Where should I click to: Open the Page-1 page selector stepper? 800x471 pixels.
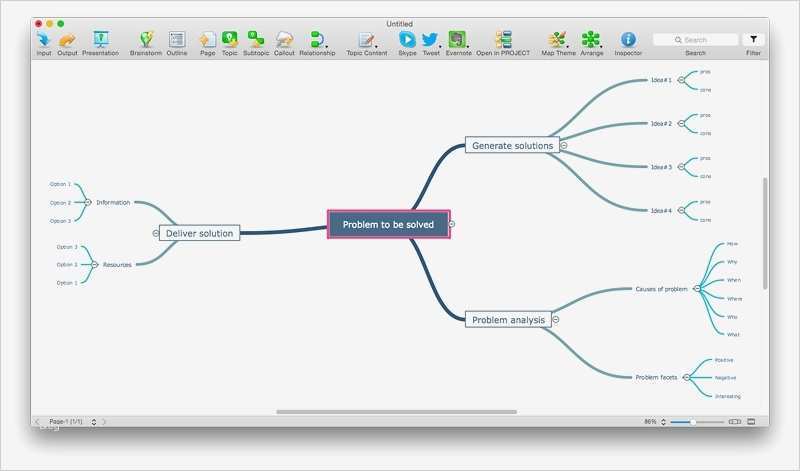pos(93,422)
